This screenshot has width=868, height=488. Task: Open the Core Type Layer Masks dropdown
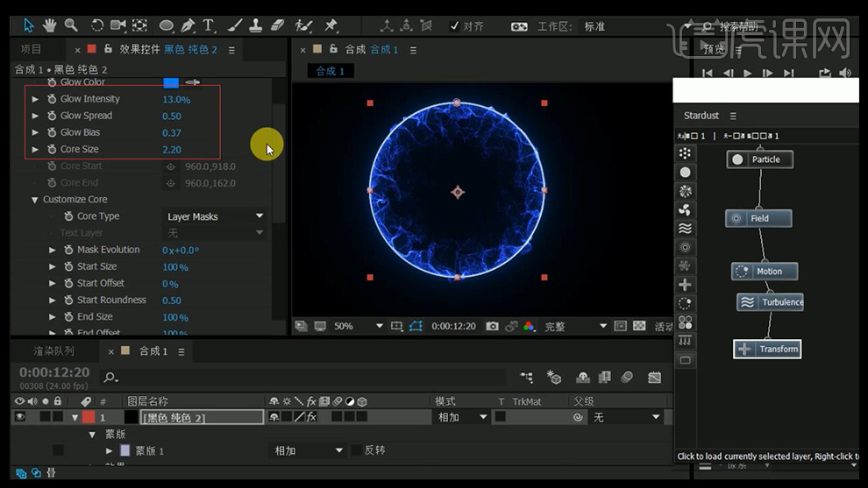pyautogui.click(x=216, y=216)
